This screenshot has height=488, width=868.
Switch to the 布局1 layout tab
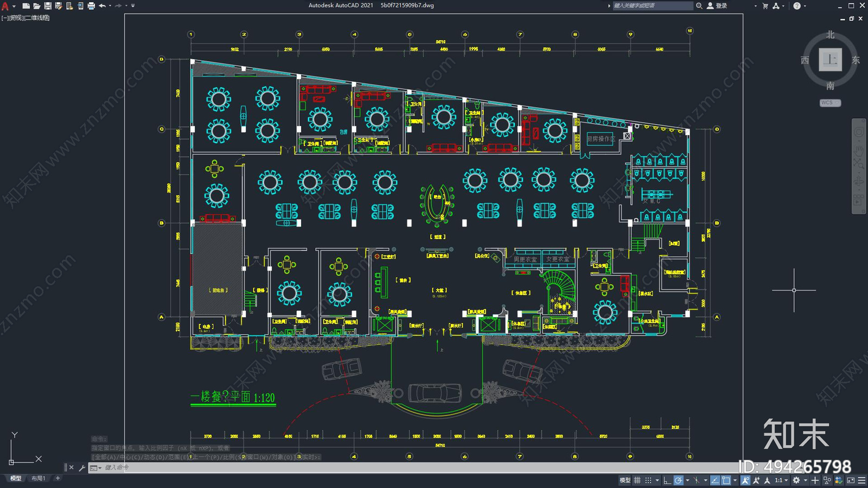coord(38,478)
